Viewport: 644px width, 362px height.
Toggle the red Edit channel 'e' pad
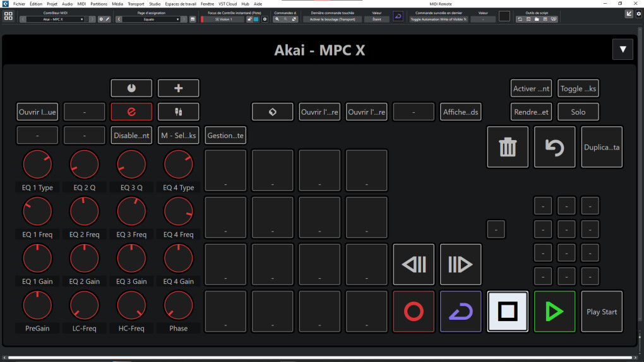131,112
